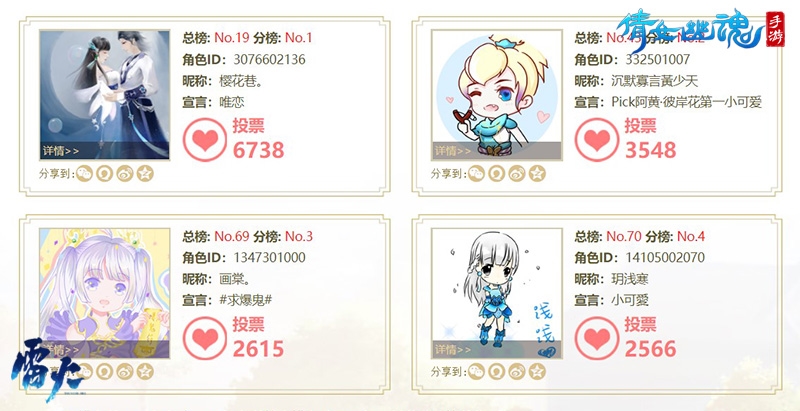Open 详情>> details on 沉默寡言黄少天 portrait
This screenshot has height=411, width=800.
tap(453, 151)
